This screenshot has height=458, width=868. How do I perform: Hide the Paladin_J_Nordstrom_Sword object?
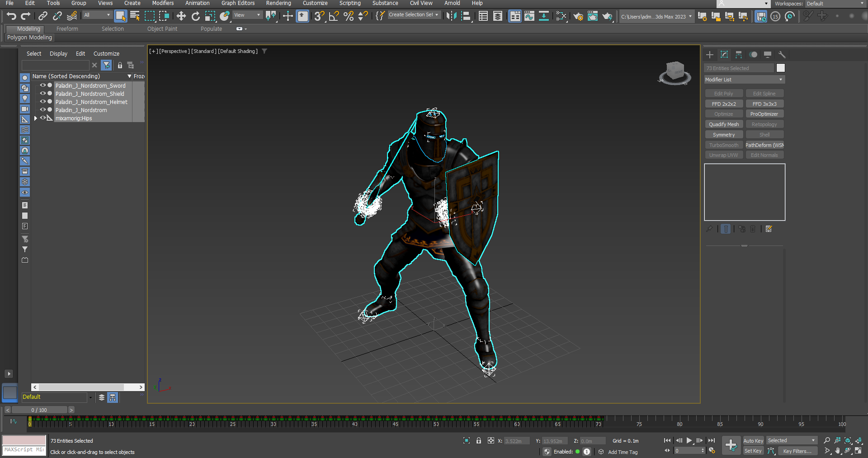[x=43, y=85]
